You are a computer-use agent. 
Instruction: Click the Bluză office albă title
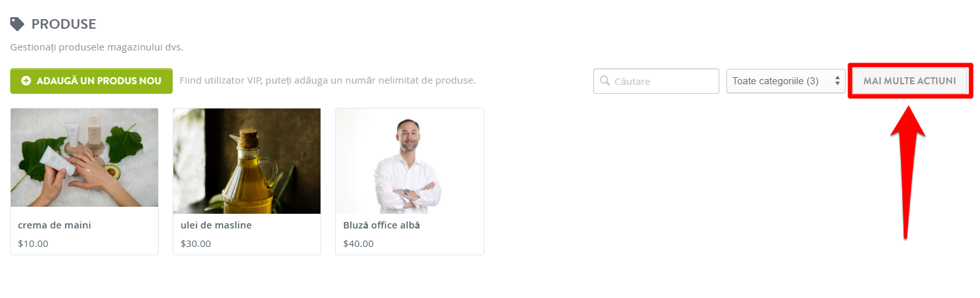tap(381, 225)
